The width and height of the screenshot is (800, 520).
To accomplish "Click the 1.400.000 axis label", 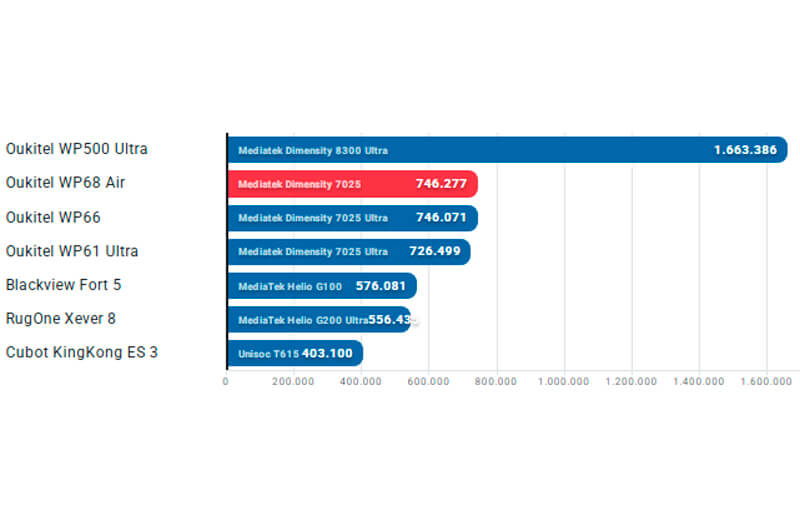I will point(698,381).
